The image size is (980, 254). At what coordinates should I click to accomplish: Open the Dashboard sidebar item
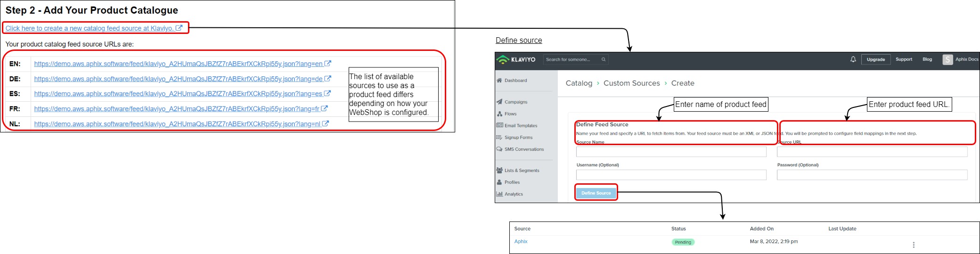[515, 81]
